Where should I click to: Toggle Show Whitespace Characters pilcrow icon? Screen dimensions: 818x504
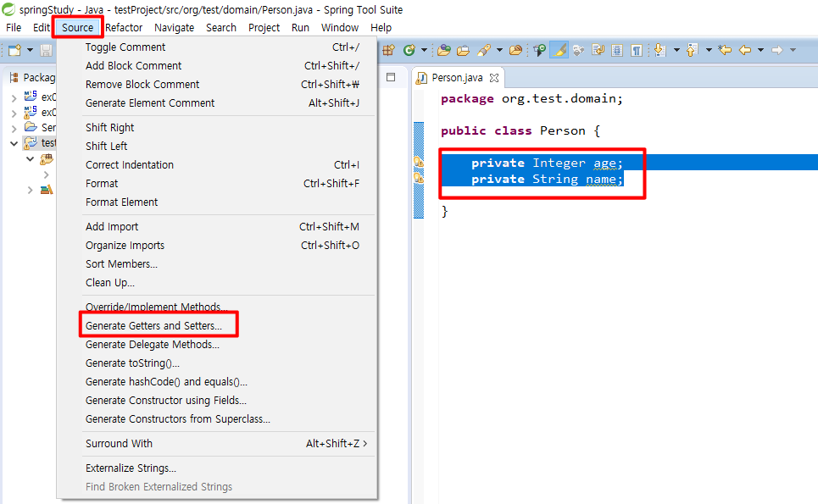pyautogui.click(x=637, y=50)
